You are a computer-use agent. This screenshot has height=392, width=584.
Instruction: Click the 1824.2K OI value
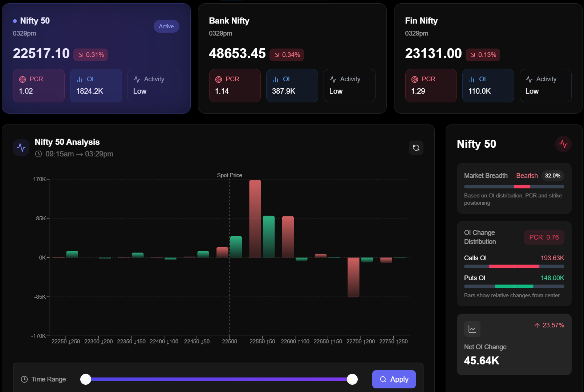pyautogui.click(x=90, y=91)
